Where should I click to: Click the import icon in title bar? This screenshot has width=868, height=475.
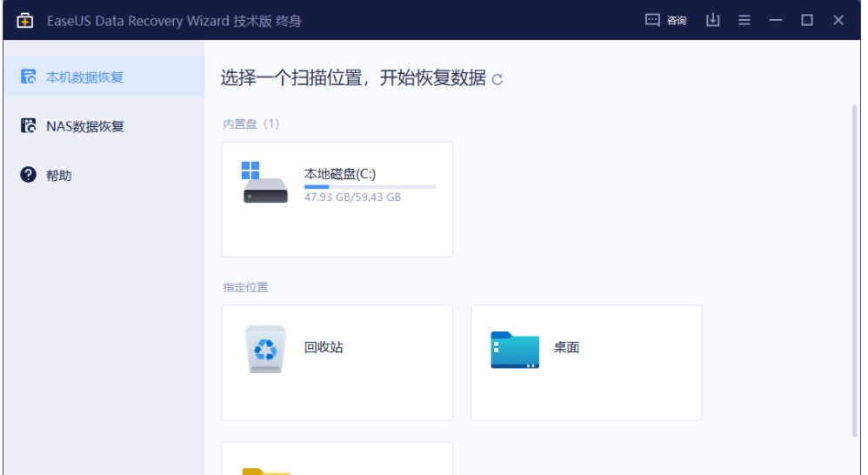712,20
